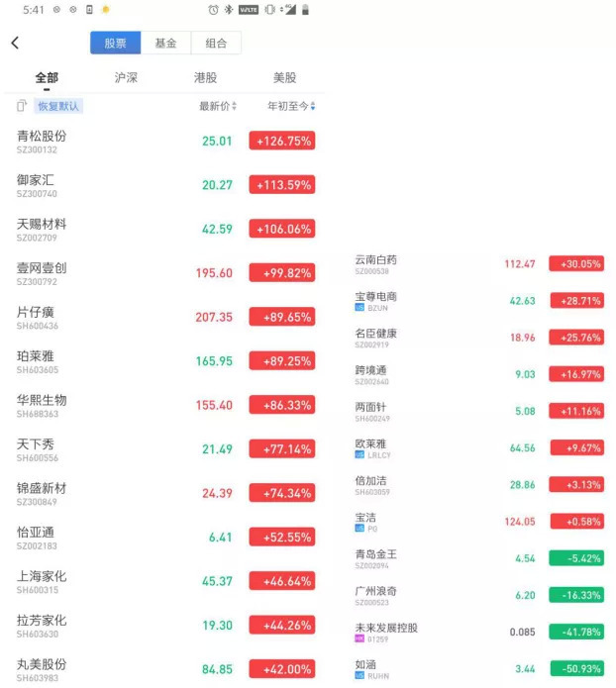
Task: Tap the back arrow icon
Action: pos(15,43)
